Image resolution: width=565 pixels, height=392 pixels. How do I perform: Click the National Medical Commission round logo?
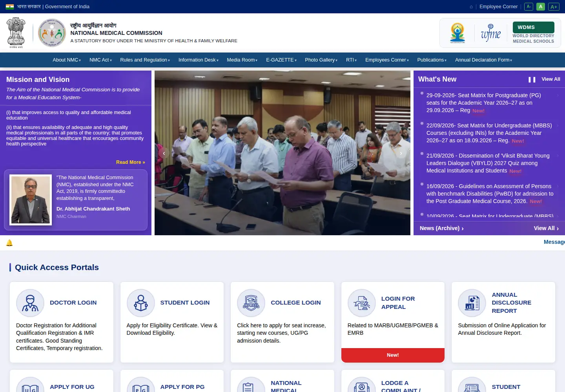click(x=52, y=33)
